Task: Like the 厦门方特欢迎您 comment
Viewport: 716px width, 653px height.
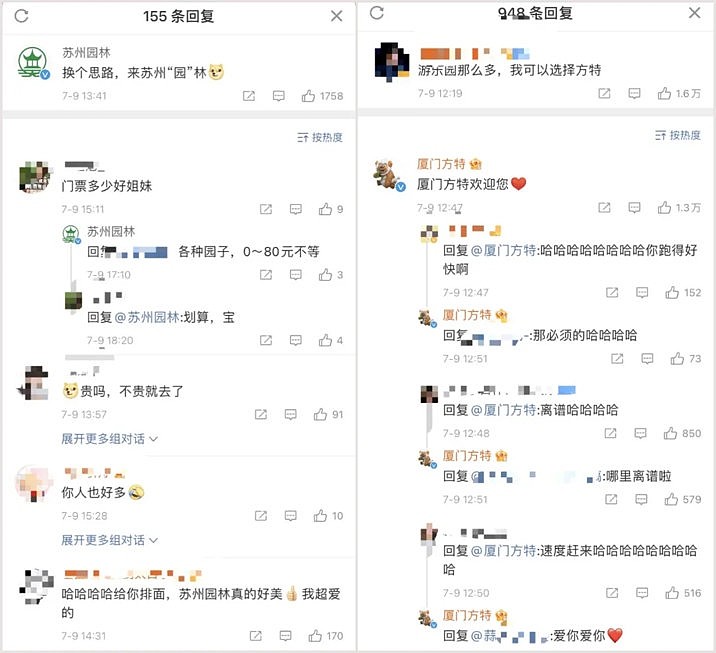Action: [x=664, y=208]
